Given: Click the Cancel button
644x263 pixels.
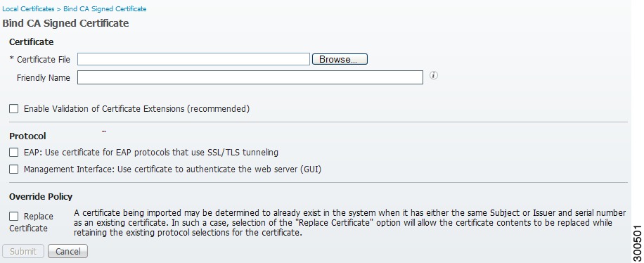Looking at the screenshot, I should point(67,251).
